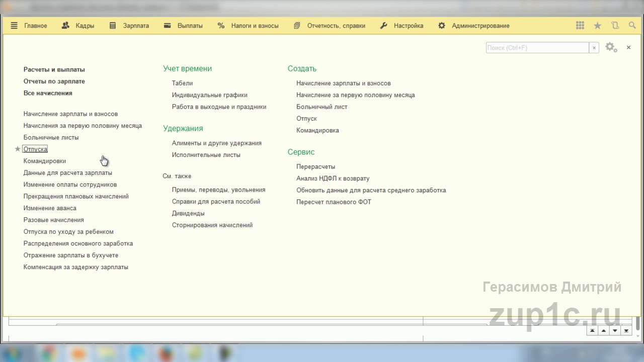Open Табели under Учет времени
This screenshot has width=644, height=362.
pyautogui.click(x=182, y=83)
